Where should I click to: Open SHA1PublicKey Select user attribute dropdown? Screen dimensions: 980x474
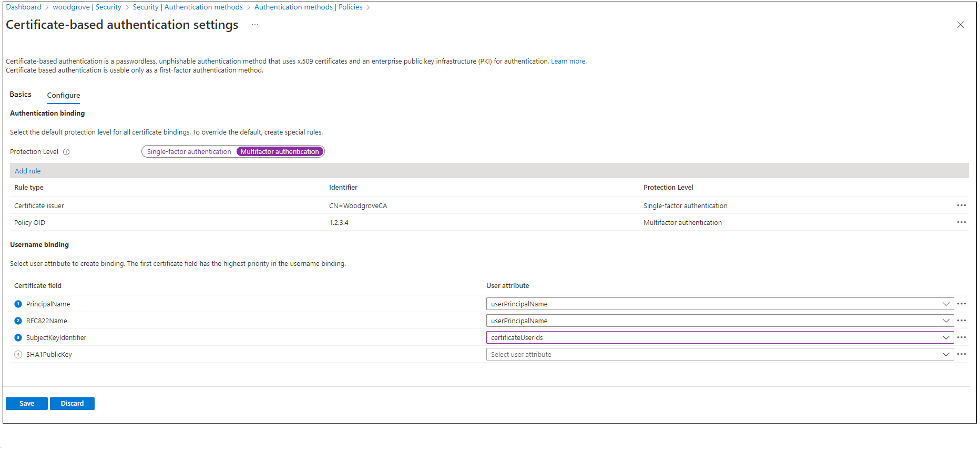click(720, 354)
